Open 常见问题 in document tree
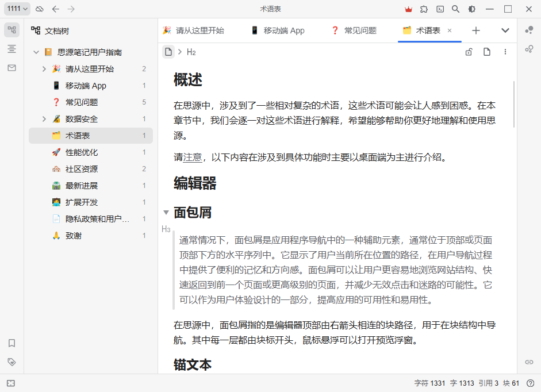The width and height of the screenshot is (541, 392). [x=91, y=102]
